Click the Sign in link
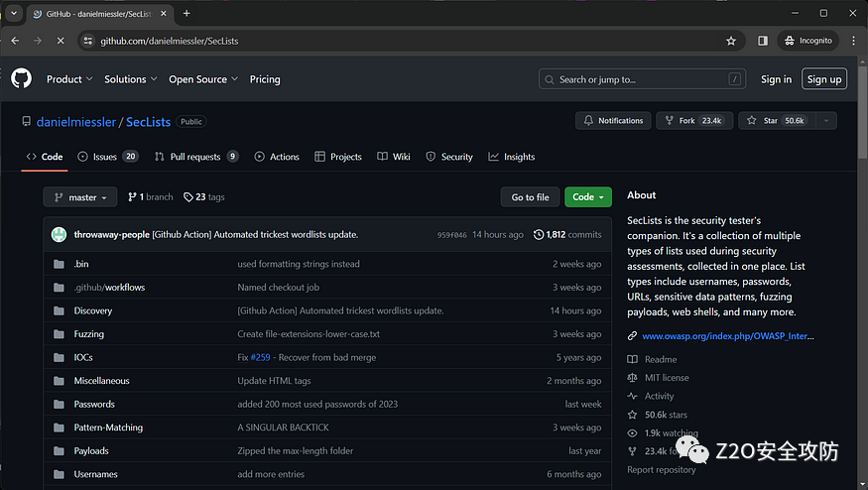 [x=776, y=79]
